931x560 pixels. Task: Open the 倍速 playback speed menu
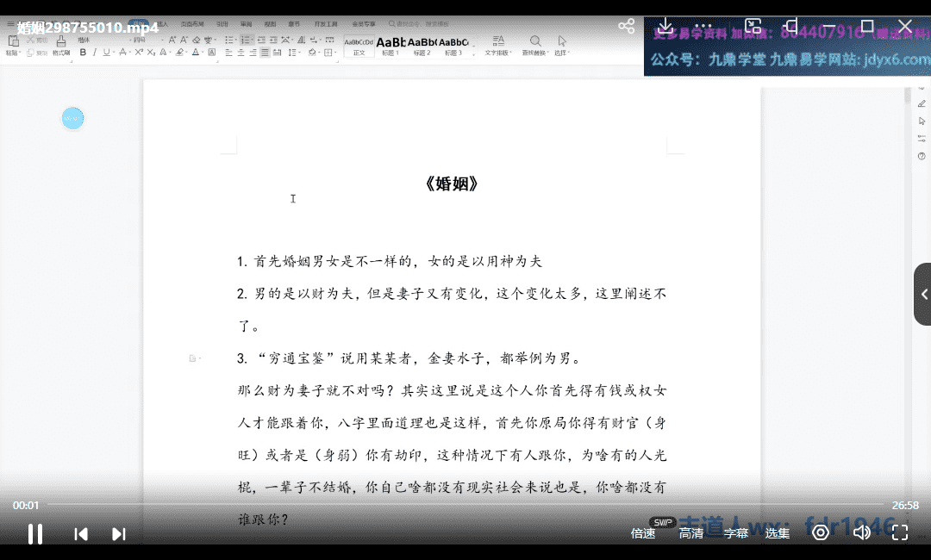point(643,533)
